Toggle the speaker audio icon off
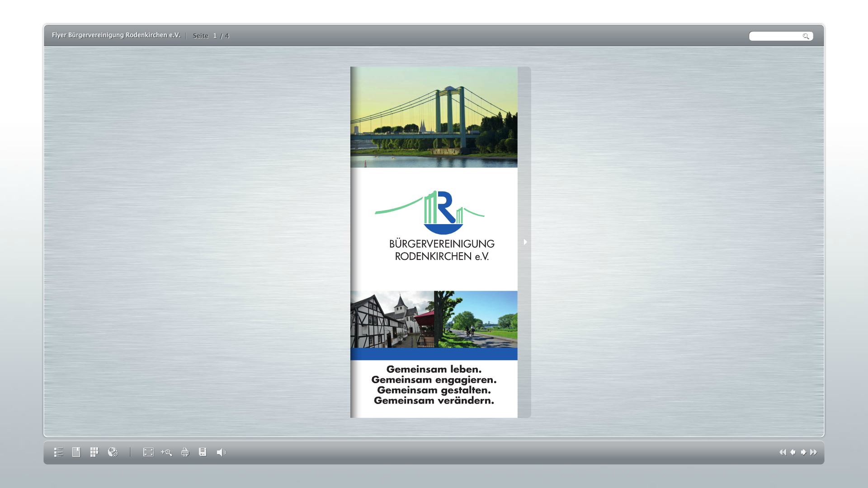This screenshot has height=488, width=868. pyautogui.click(x=221, y=452)
